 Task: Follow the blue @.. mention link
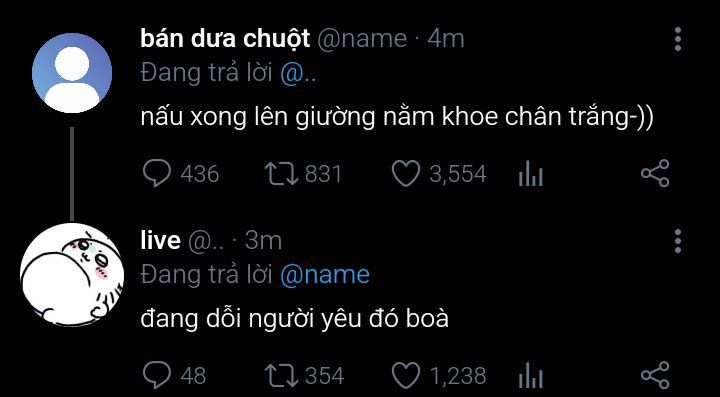coord(298,73)
